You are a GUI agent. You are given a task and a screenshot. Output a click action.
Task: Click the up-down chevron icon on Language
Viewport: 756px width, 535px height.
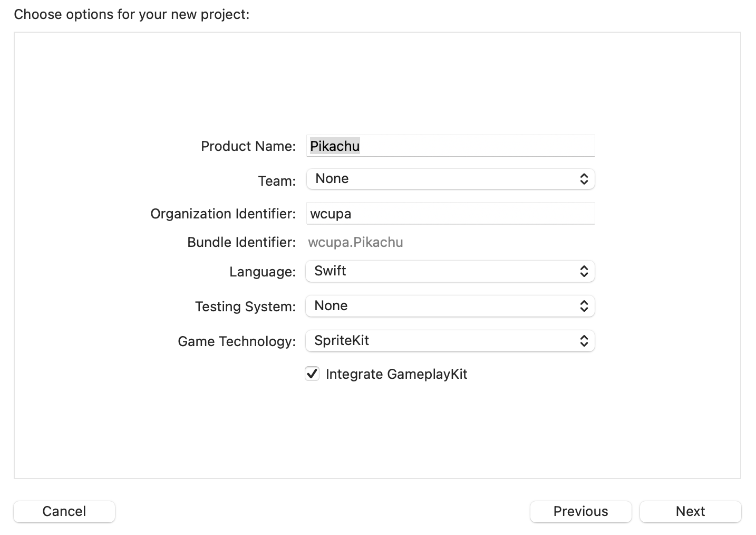(x=584, y=271)
